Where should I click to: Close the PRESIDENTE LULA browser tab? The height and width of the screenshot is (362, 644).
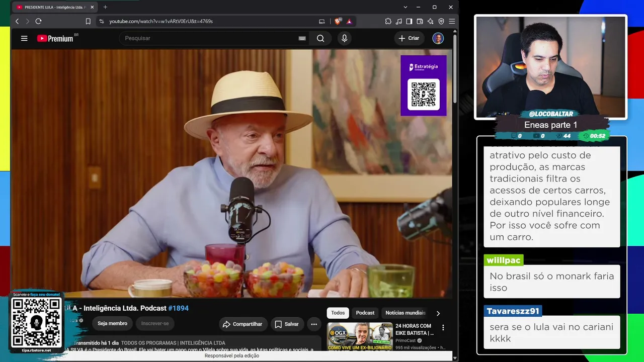pyautogui.click(x=92, y=7)
